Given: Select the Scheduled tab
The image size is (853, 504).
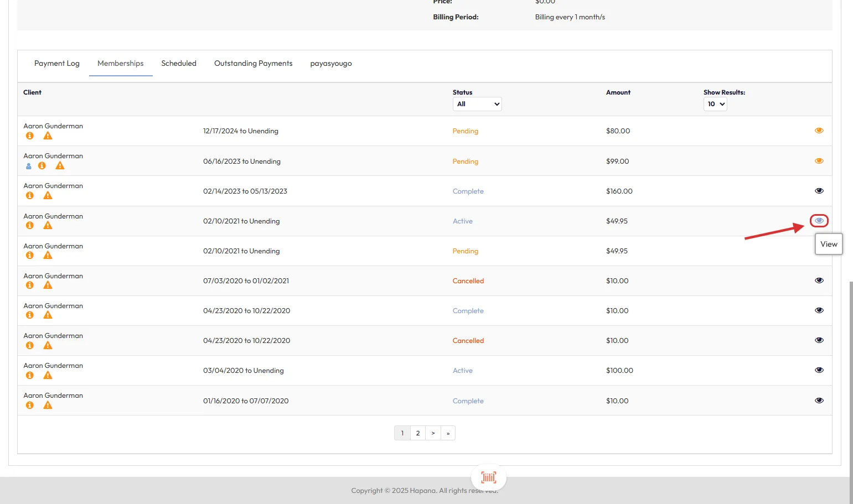Looking at the screenshot, I should [x=178, y=64].
